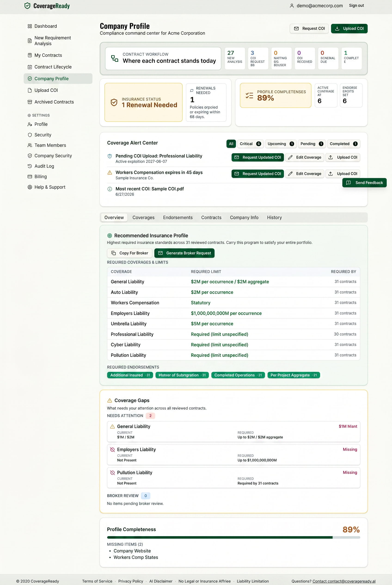Click the Team Members people icon
392x585 pixels.
30,145
